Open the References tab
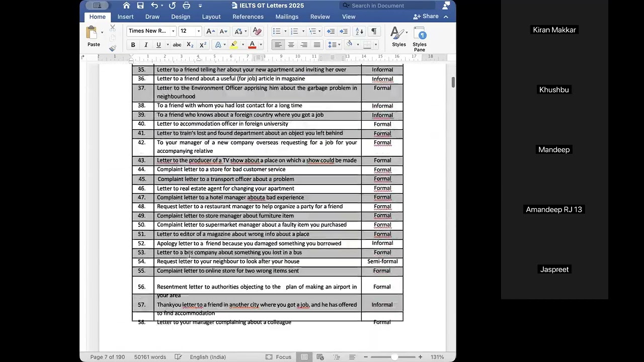This screenshot has width=644, height=362. 248,17
